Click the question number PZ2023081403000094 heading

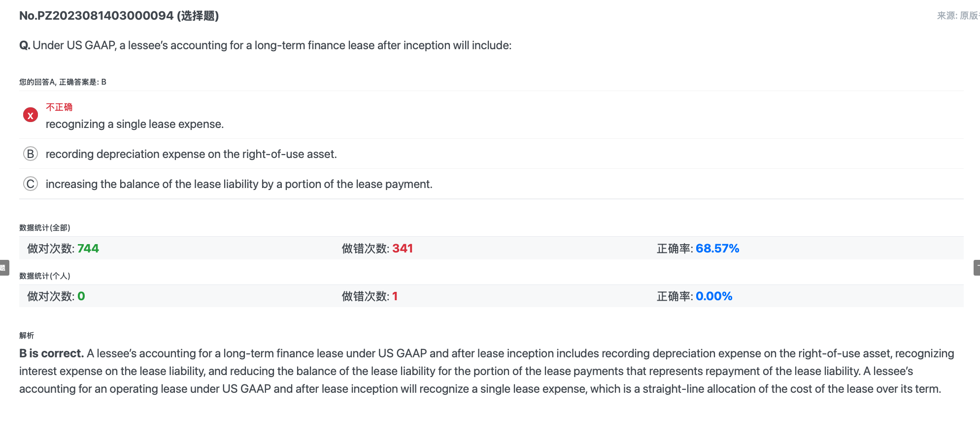[119, 16]
